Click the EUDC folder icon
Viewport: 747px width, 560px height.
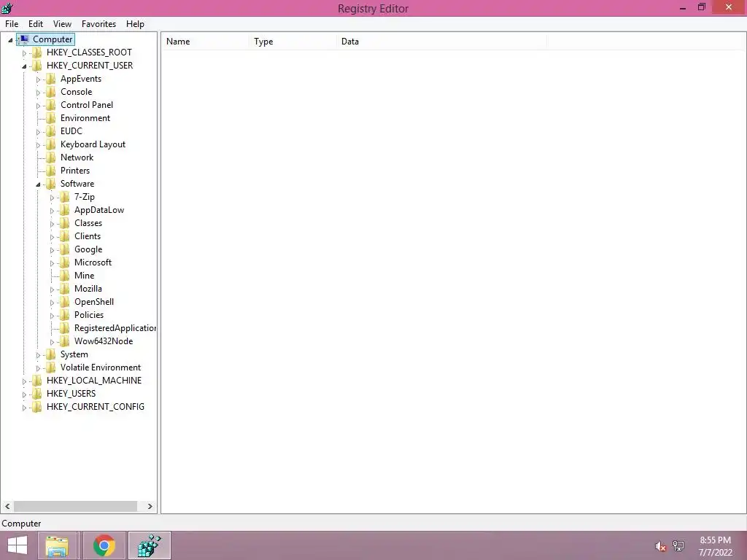point(51,131)
